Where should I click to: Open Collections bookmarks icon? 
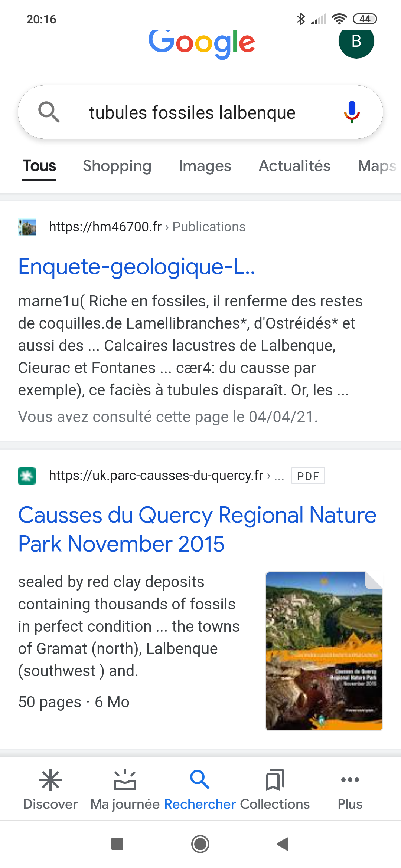tap(275, 780)
